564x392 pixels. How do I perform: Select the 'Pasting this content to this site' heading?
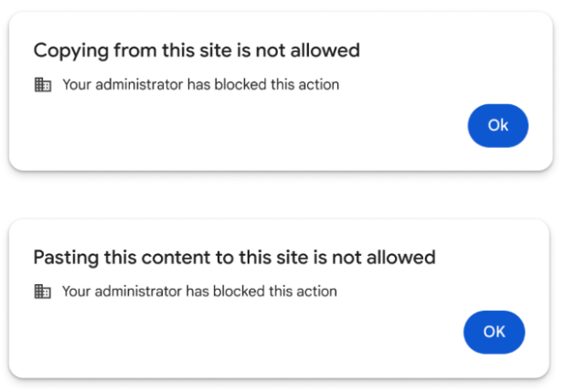point(234,258)
